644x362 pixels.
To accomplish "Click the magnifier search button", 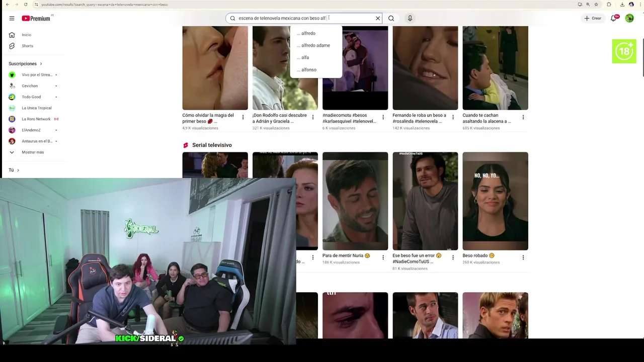I will pos(391,18).
